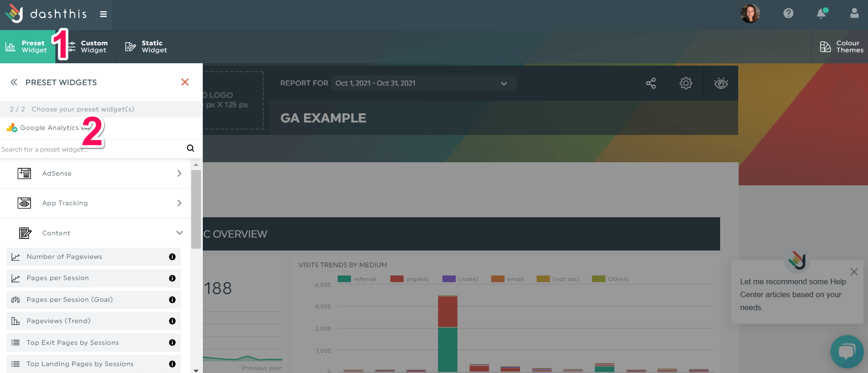Select the Static Widget tab
The width and height of the screenshot is (868, 373).
click(x=146, y=47)
